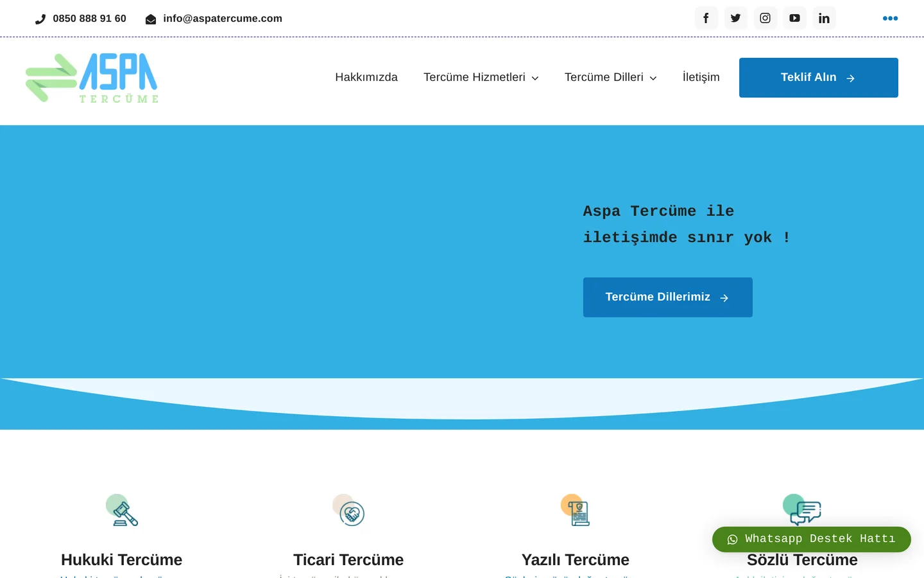Click the Tercüme Dillerimiz button
This screenshot has height=578, width=924.
(668, 297)
